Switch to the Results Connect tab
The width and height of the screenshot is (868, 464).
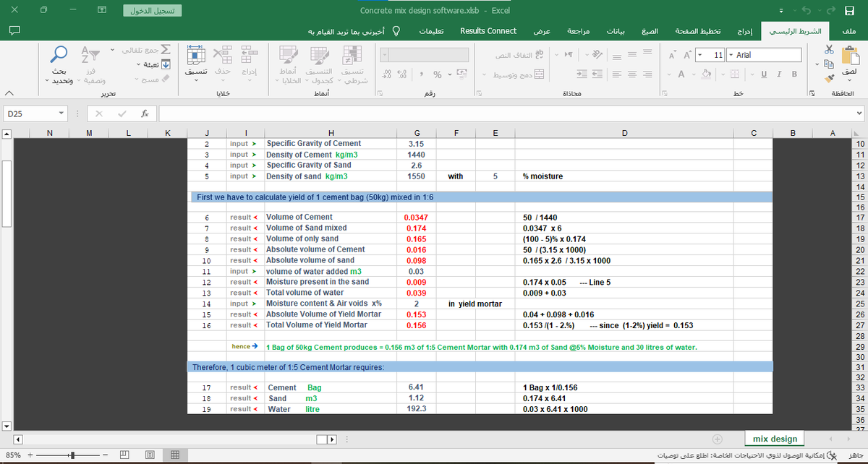click(x=488, y=31)
